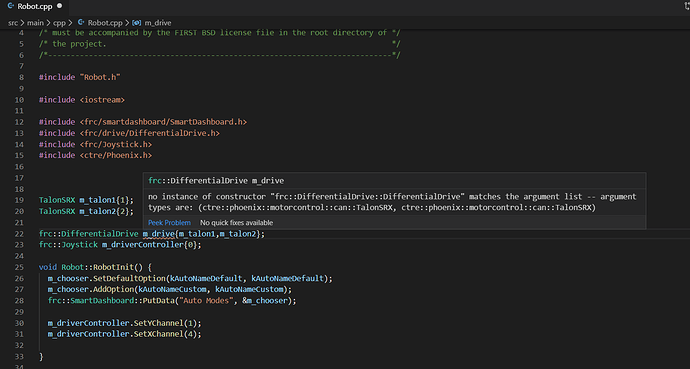This screenshot has width=690, height=369.
Task: Click the 'TalonSRX m_talon1{1};' declaration
Action: coord(86,200)
